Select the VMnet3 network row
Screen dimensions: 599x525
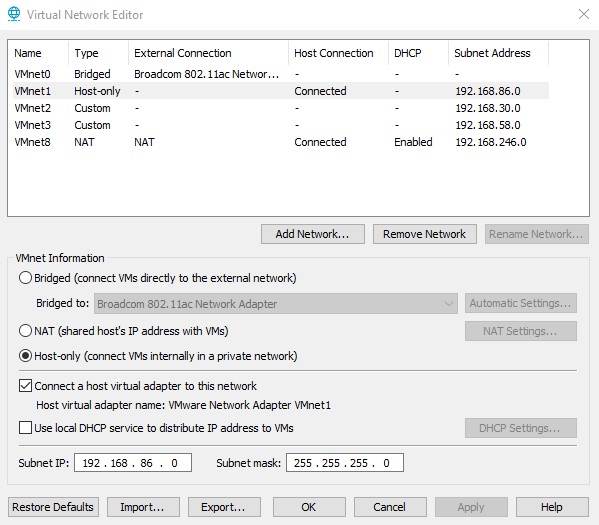click(281, 125)
